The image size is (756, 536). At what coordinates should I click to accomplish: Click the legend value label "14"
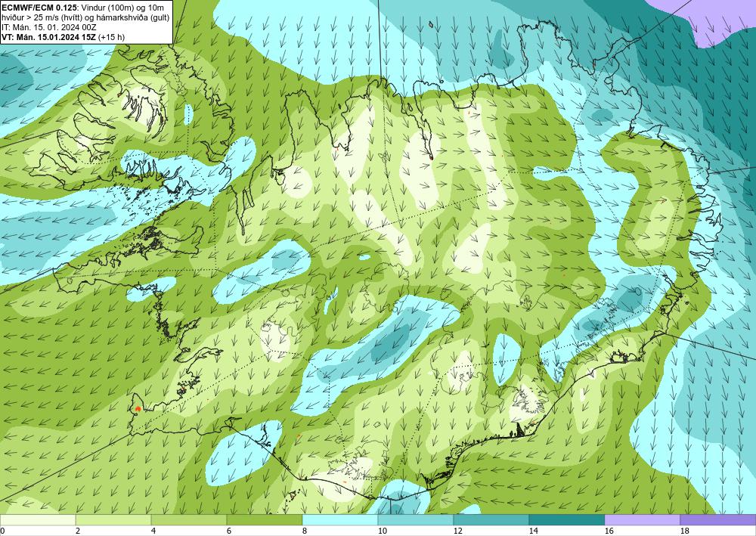tap(533, 531)
